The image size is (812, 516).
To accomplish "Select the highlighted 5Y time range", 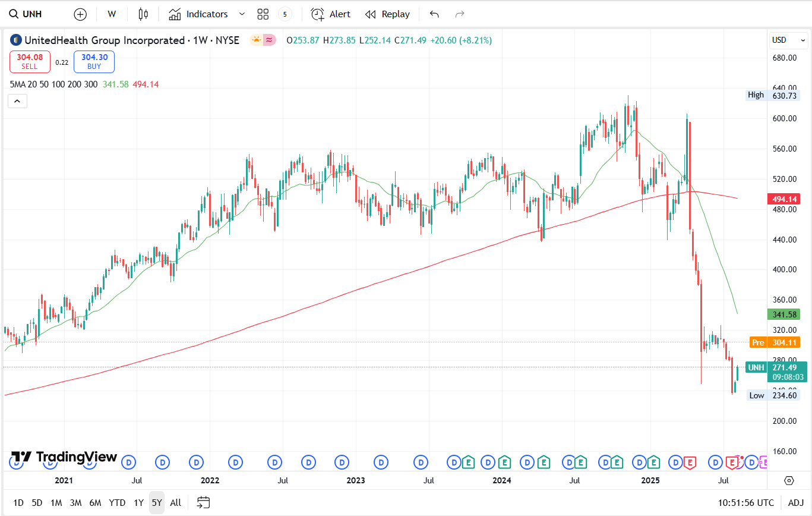I will pos(157,503).
